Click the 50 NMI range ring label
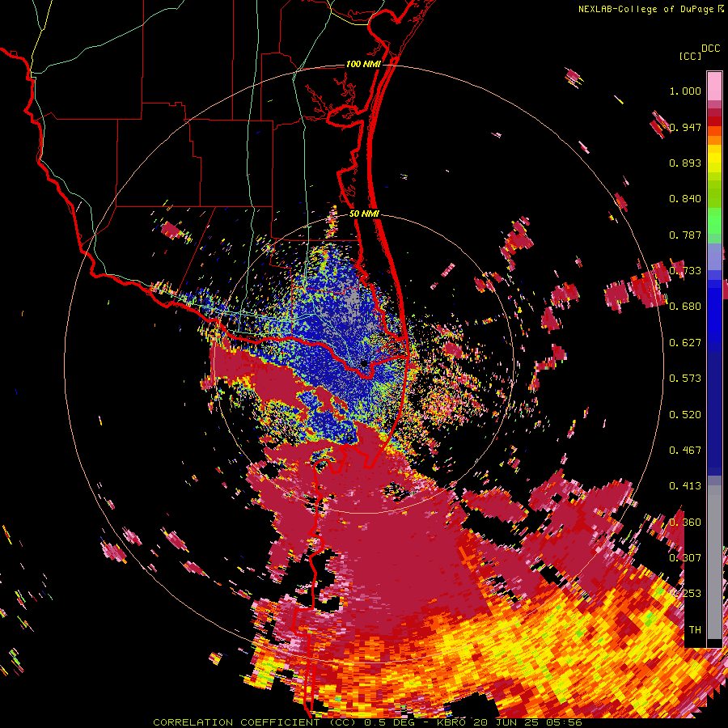Viewport: 728px width, 728px height. [x=364, y=214]
